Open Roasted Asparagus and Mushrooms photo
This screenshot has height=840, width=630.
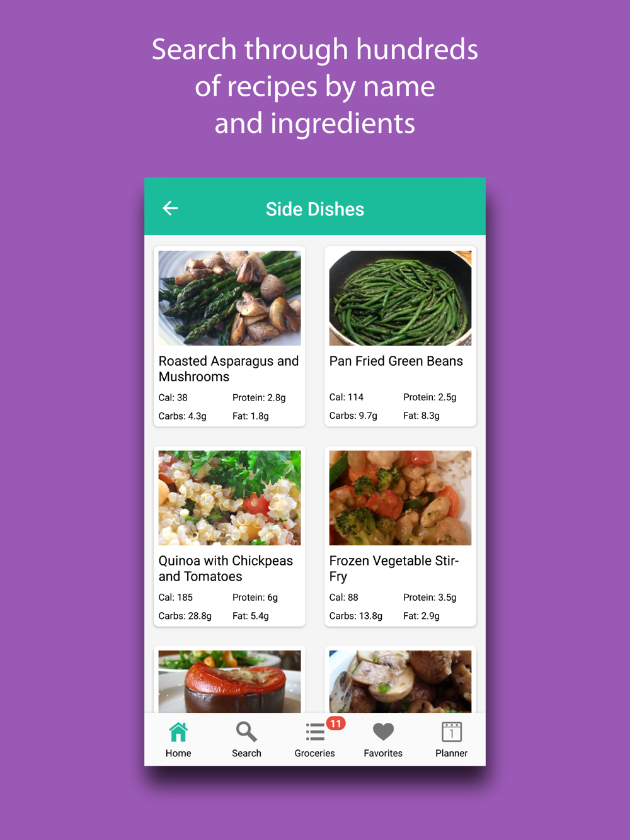[229, 298]
